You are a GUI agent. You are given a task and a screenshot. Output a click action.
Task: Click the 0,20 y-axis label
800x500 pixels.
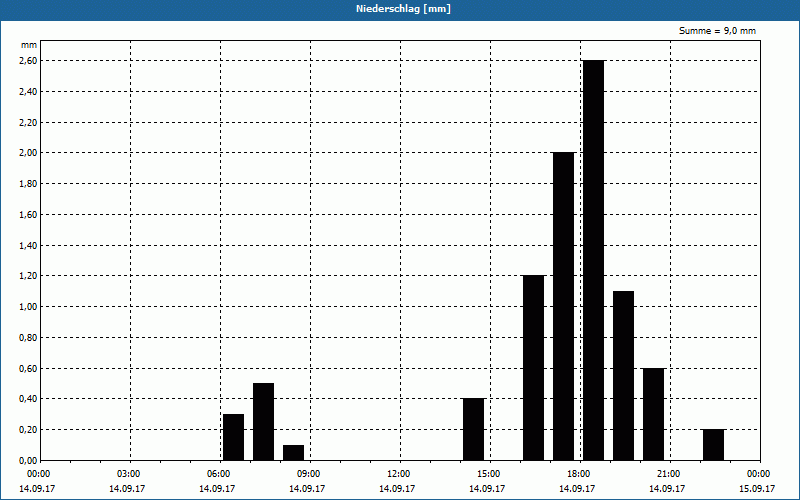tap(28, 430)
